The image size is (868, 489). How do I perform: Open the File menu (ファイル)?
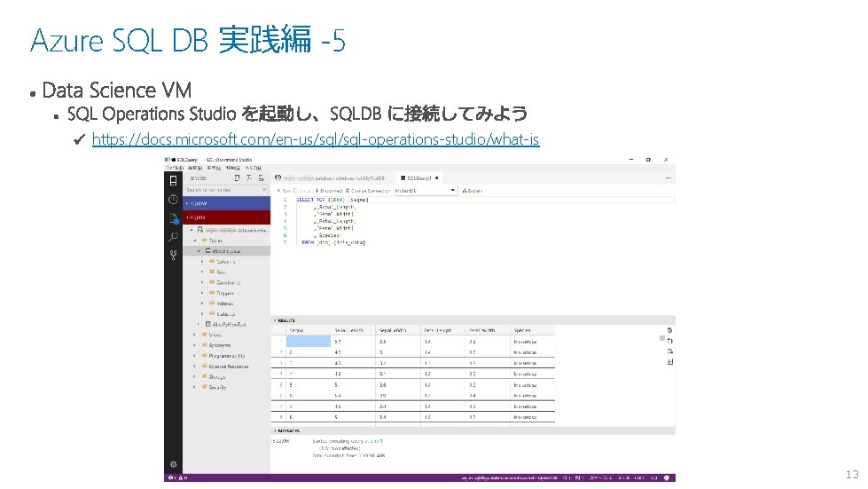tap(175, 168)
